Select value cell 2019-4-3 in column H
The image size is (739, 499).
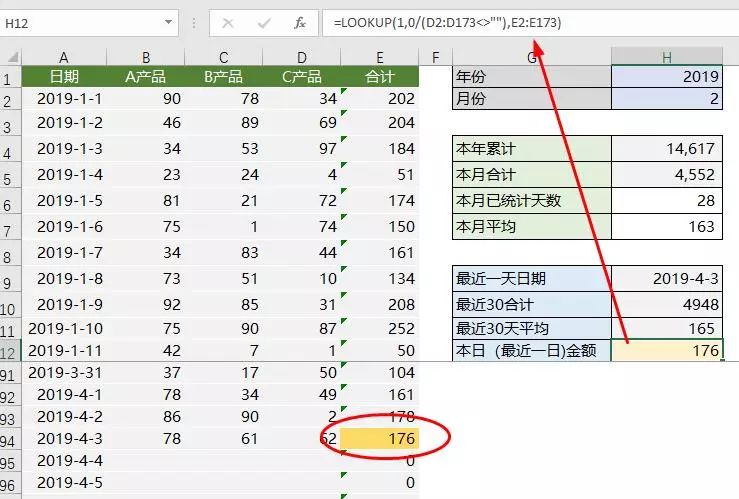(667, 278)
